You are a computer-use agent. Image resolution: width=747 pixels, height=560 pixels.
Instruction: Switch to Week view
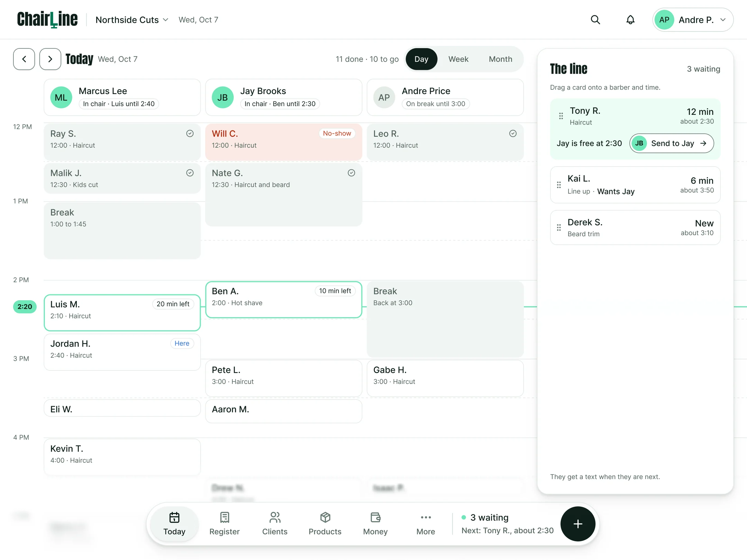[x=458, y=59]
